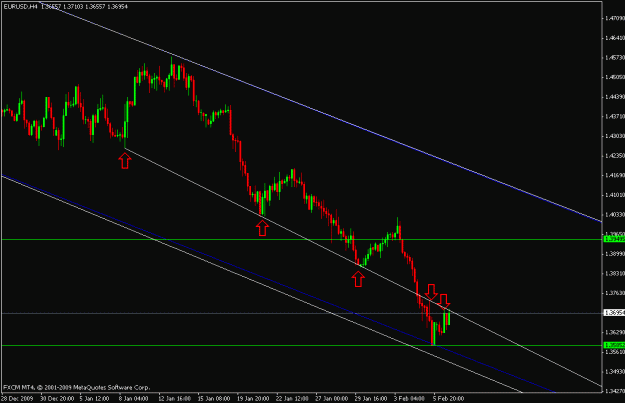
Task: Click the 1.35610 price scale label
Action: click(x=615, y=352)
